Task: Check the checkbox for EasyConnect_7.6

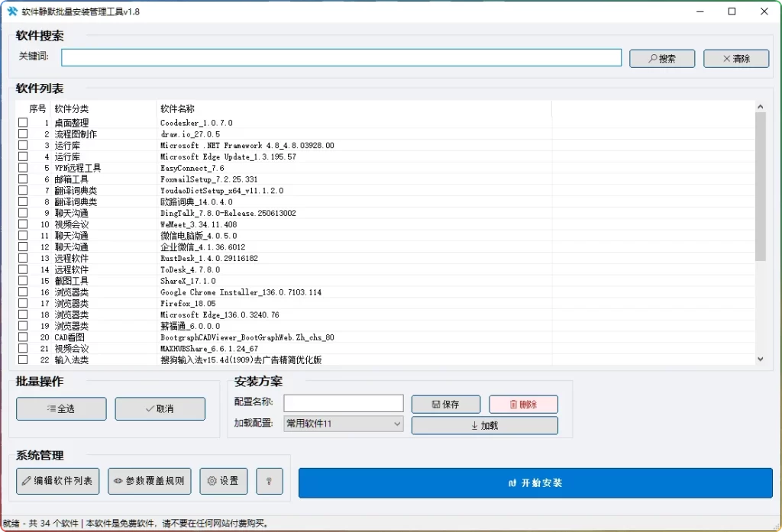Action: pyautogui.click(x=23, y=168)
